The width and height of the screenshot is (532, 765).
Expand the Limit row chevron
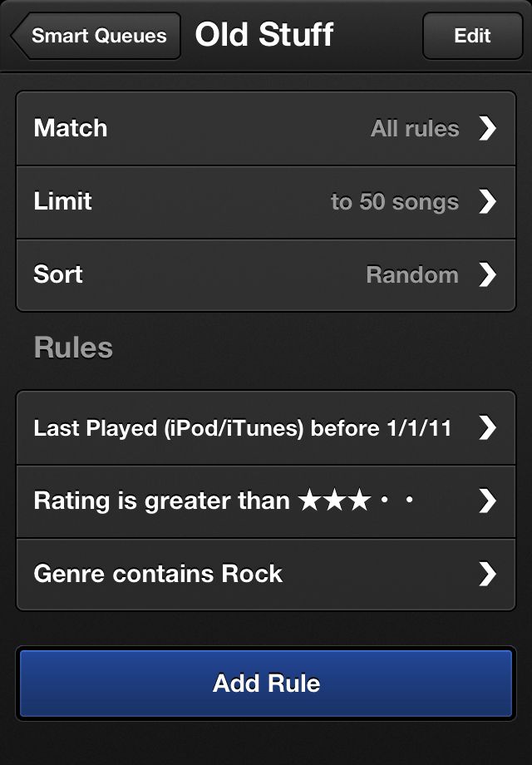tap(488, 201)
